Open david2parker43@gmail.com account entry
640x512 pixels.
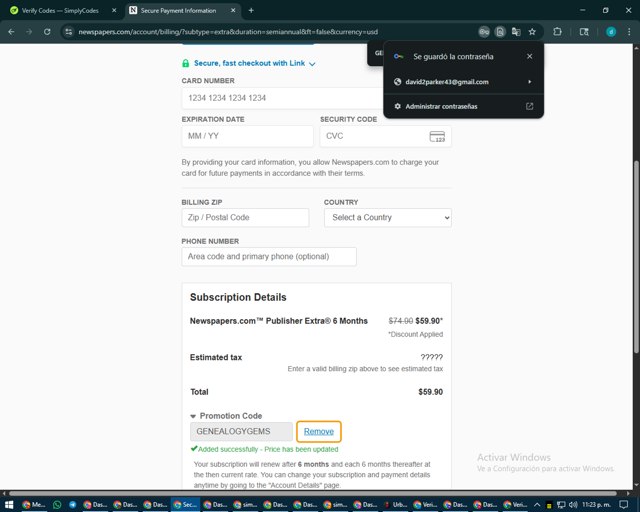(x=464, y=82)
